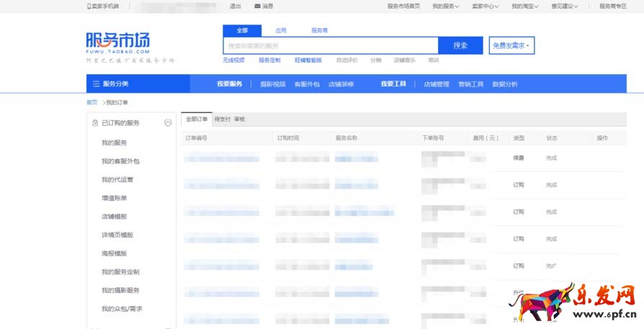The height and width of the screenshot is (329, 644).
Task: Open 数据分析 in the navigation bar
Action: (x=504, y=84)
